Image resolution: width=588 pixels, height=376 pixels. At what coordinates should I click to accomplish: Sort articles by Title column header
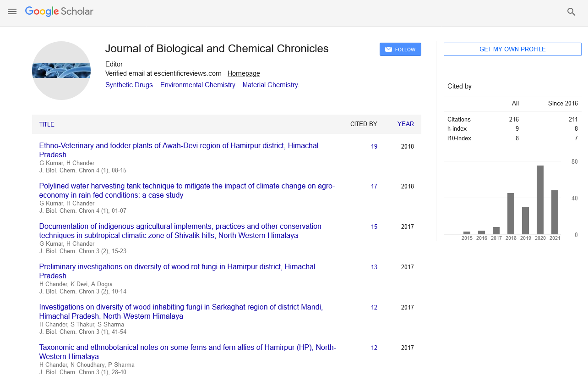[47, 124]
